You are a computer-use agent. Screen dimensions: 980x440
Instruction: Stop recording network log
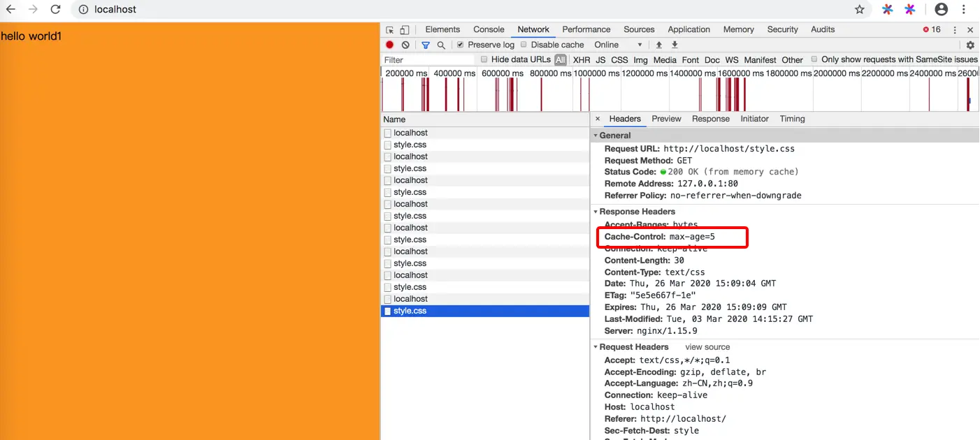pyautogui.click(x=390, y=45)
